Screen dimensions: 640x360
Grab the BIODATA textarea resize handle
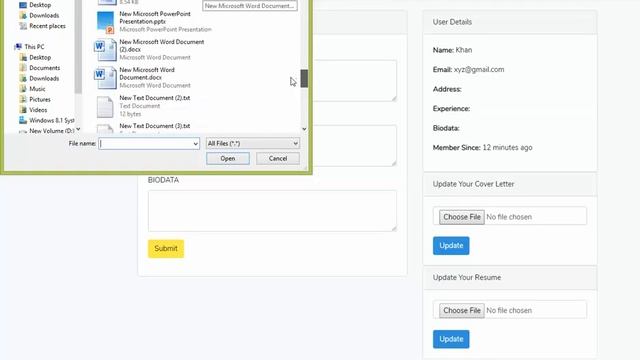pos(394,229)
